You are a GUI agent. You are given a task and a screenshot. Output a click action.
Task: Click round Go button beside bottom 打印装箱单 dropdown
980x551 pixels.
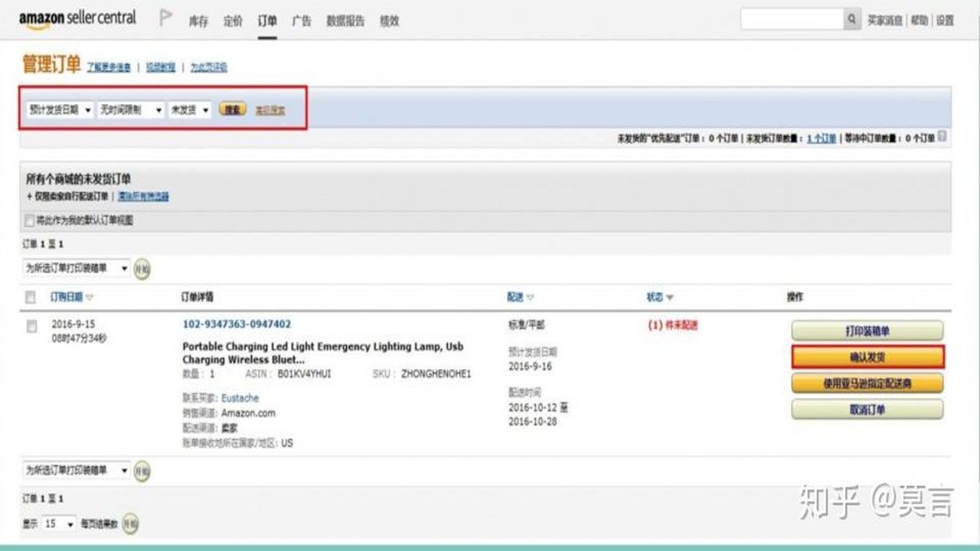(x=142, y=471)
